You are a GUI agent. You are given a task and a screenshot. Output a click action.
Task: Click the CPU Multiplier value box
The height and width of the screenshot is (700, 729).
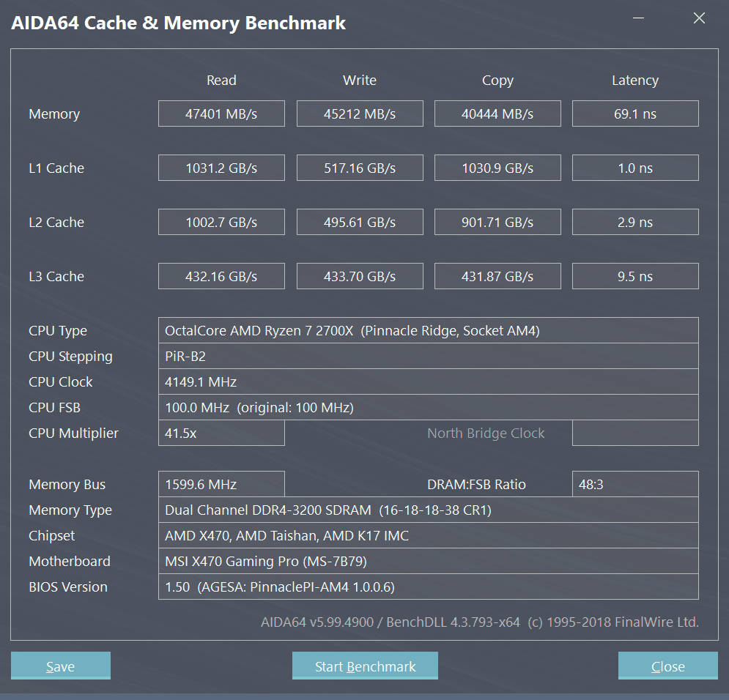[x=221, y=433]
